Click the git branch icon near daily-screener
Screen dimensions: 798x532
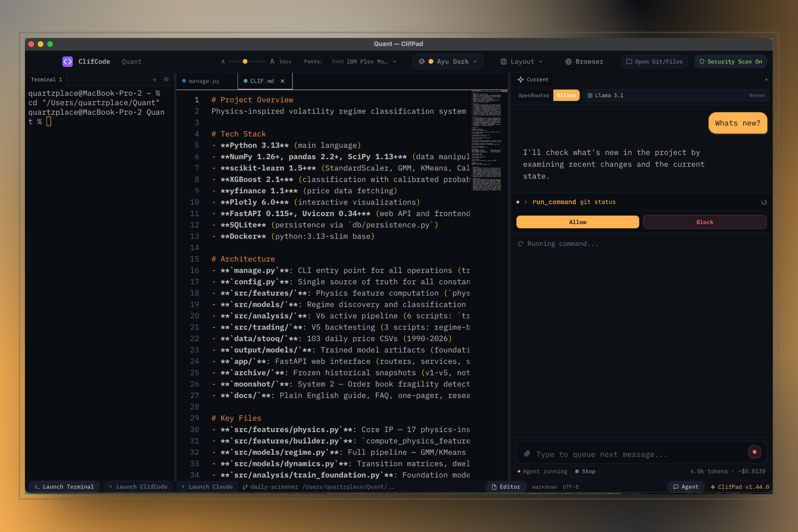pyautogui.click(x=245, y=487)
